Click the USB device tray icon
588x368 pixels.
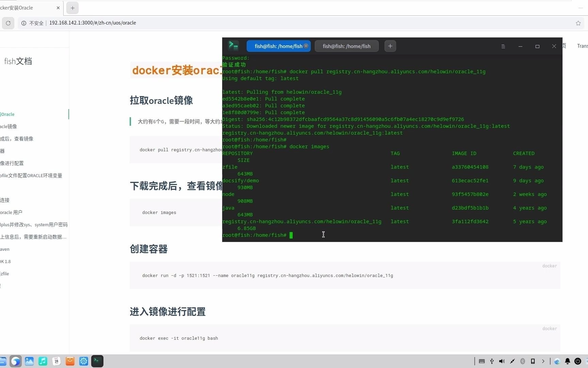(492, 361)
